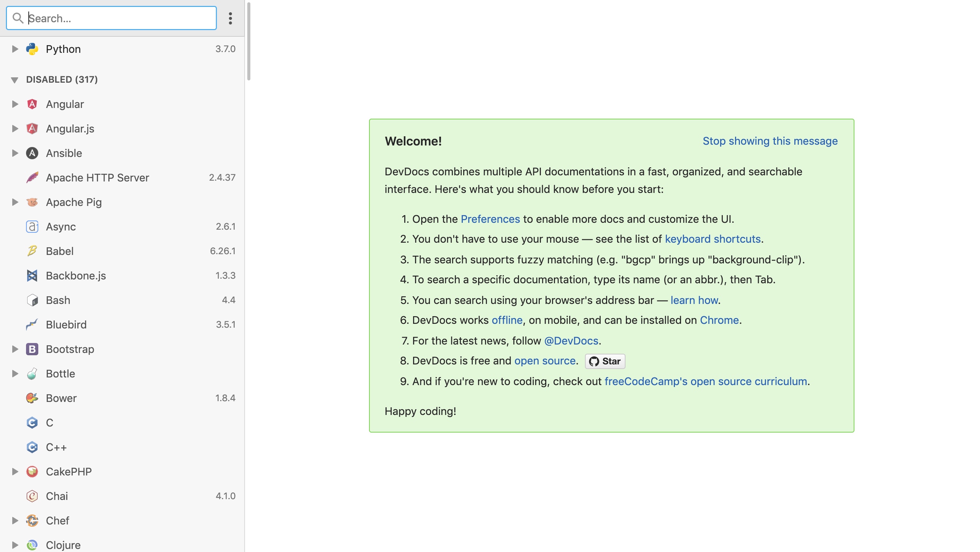Click the GitHub Star button
The image size is (980, 552).
click(605, 361)
